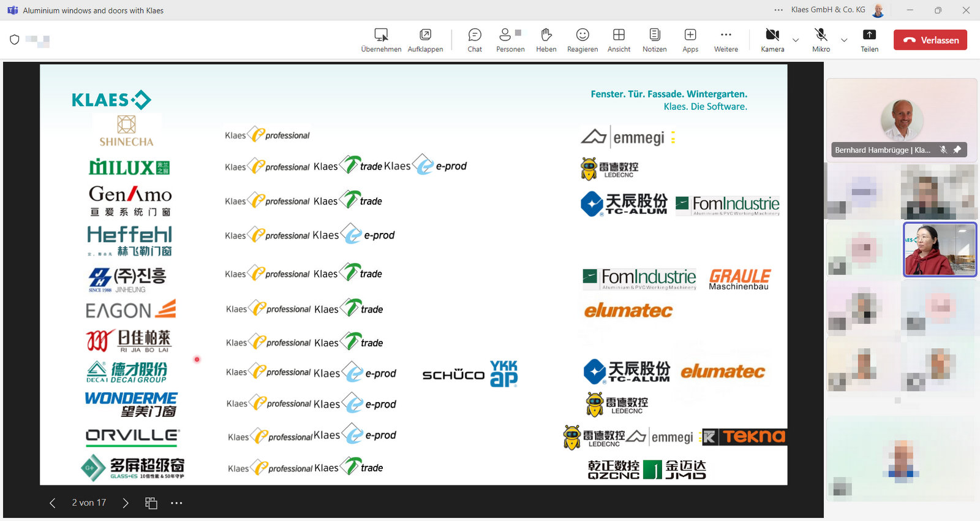Go to the previous slide
The height and width of the screenshot is (521, 980).
pos(53,503)
